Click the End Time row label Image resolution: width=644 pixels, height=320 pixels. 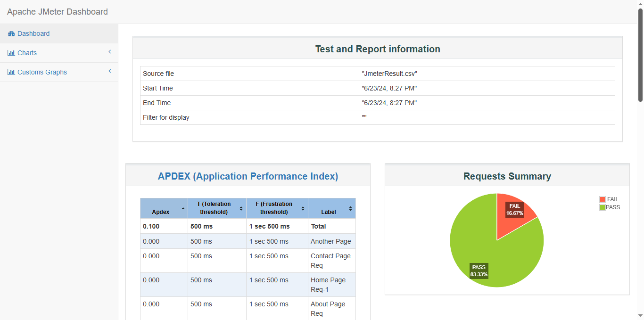(x=157, y=103)
